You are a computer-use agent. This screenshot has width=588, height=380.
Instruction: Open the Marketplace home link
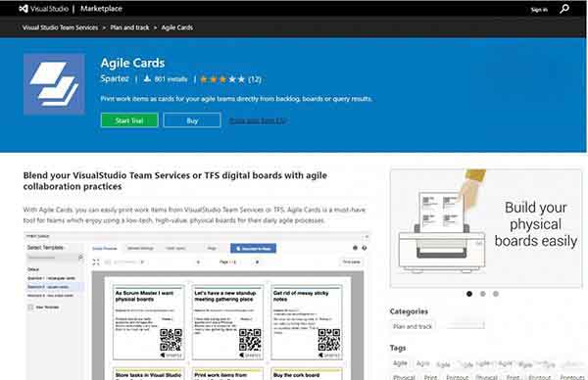tap(101, 9)
